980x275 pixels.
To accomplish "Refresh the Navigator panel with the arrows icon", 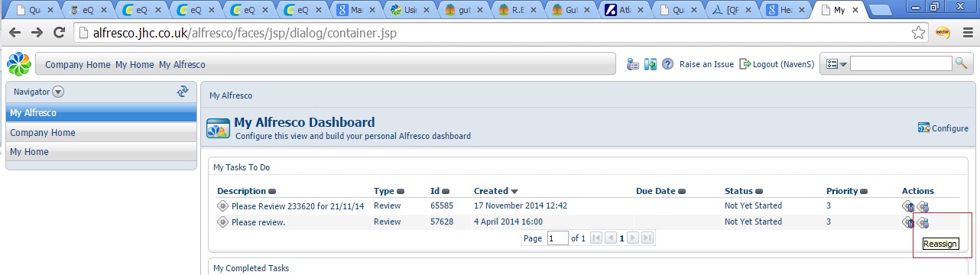I will point(182,91).
